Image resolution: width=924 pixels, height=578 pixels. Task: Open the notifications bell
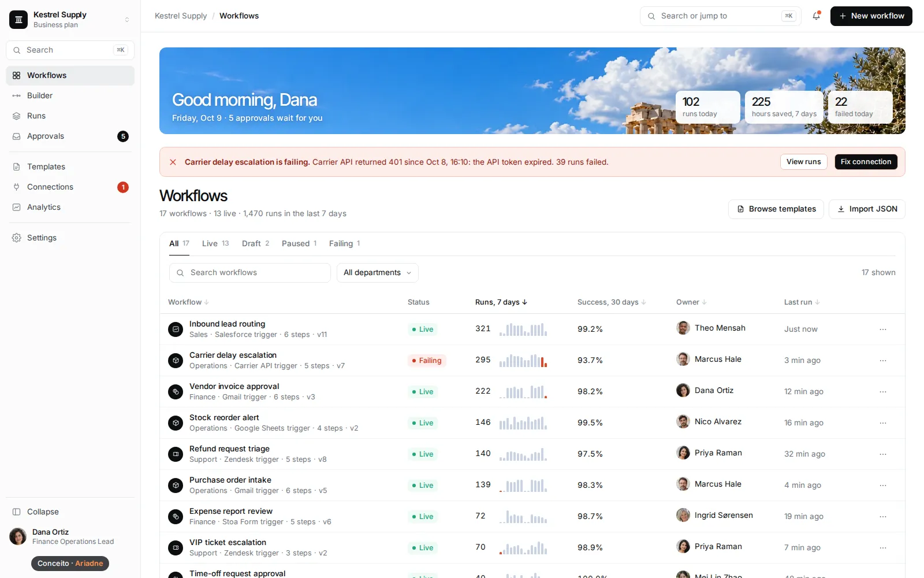(816, 16)
